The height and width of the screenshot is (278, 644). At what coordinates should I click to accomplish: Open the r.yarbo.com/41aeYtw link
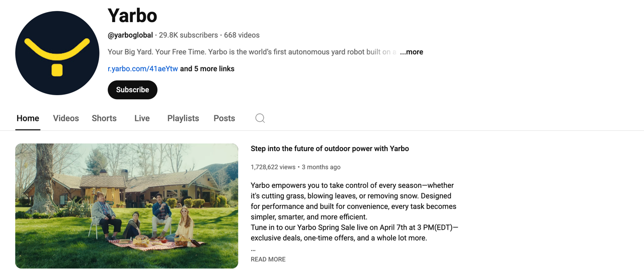point(143,68)
